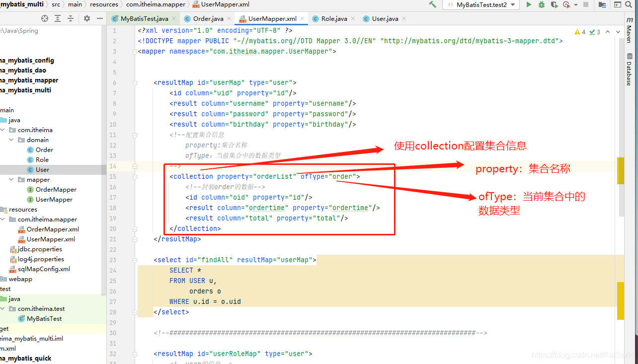Screen dimensions: 638x364
Task: Open the Database tool window
Action: pos(629,69)
